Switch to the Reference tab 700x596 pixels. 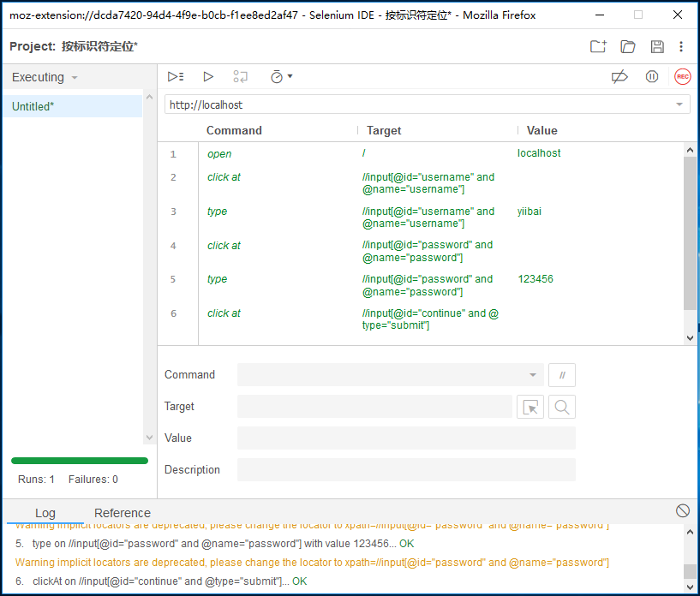pyautogui.click(x=123, y=513)
